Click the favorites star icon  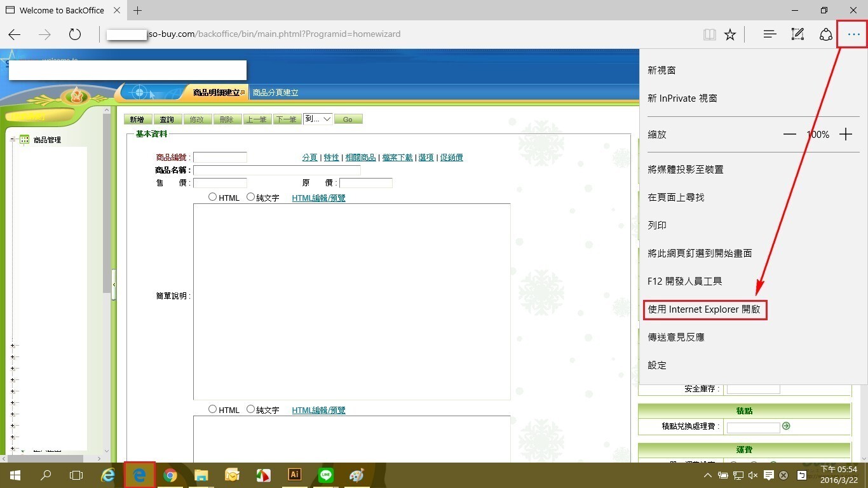pyautogui.click(x=730, y=34)
